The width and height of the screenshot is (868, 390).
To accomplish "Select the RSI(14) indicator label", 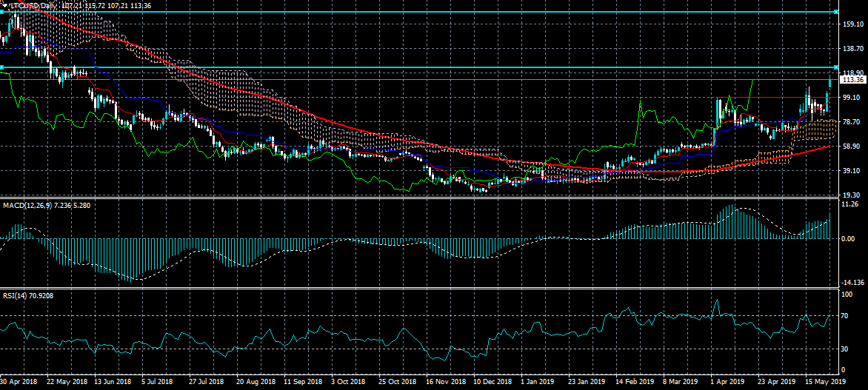I will click(x=16, y=295).
